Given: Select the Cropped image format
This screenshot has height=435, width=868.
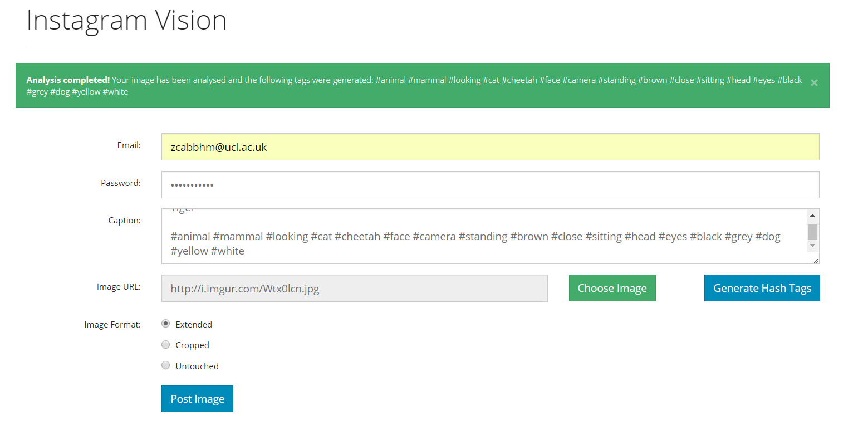Looking at the screenshot, I should point(165,345).
